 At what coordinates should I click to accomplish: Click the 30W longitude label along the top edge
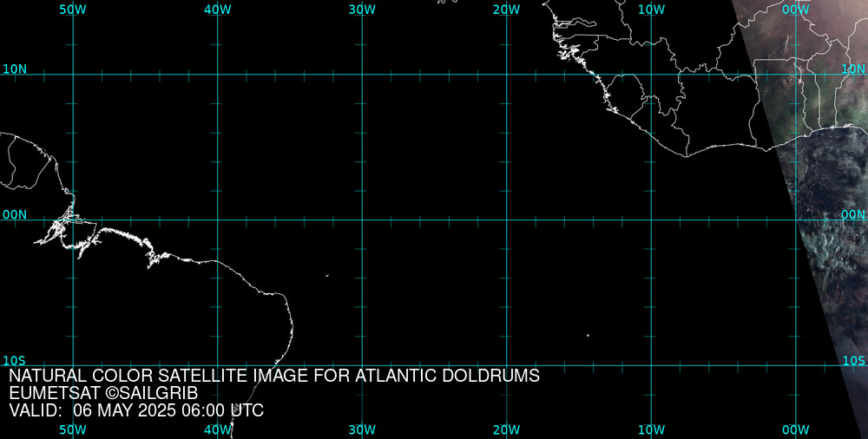click(362, 10)
